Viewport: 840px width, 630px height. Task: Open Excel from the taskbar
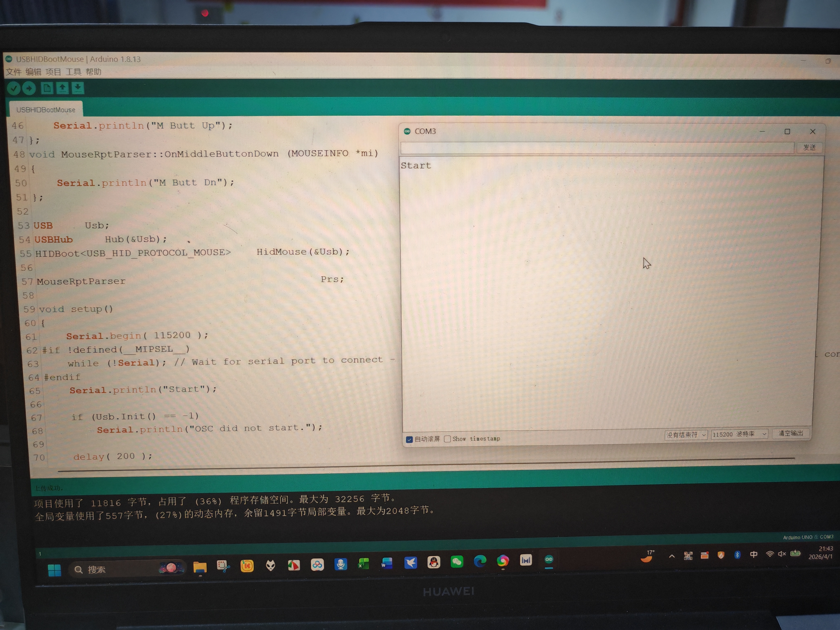(x=363, y=564)
